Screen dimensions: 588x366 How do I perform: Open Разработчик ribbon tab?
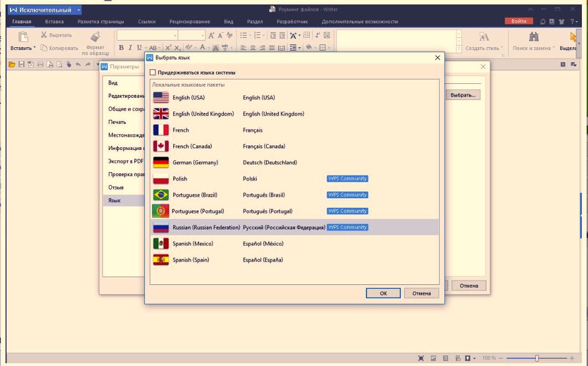click(x=292, y=22)
